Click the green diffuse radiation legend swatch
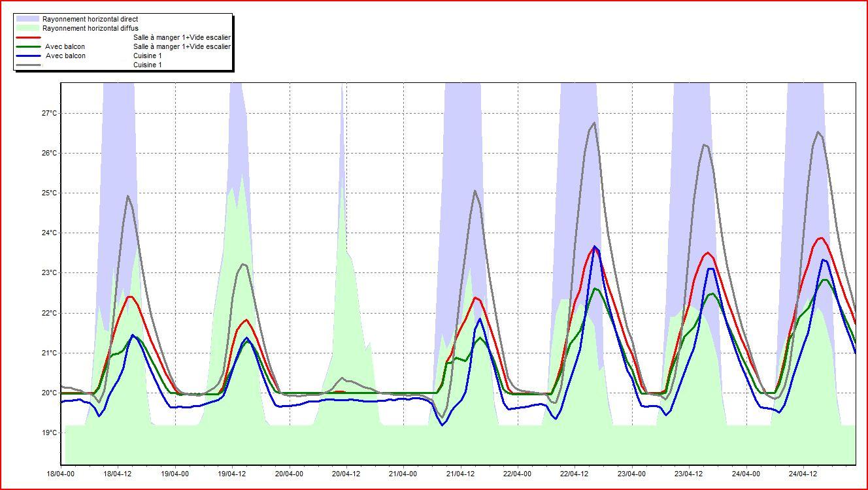Image resolution: width=868 pixels, height=490 pixels. [x=28, y=29]
